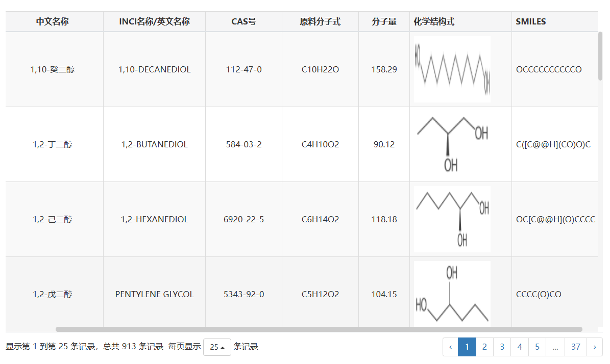Select the CAS number 112-47-0 cell
This screenshot has width=610, height=364.
(x=243, y=69)
